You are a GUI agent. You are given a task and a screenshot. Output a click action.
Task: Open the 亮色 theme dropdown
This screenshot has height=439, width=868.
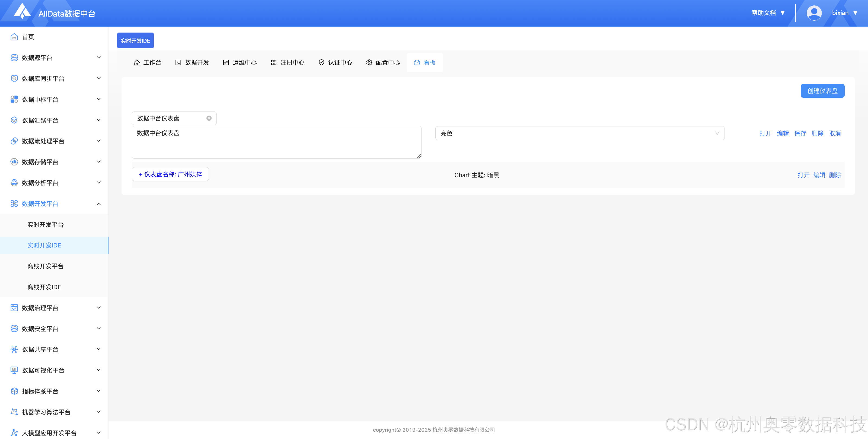point(580,133)
